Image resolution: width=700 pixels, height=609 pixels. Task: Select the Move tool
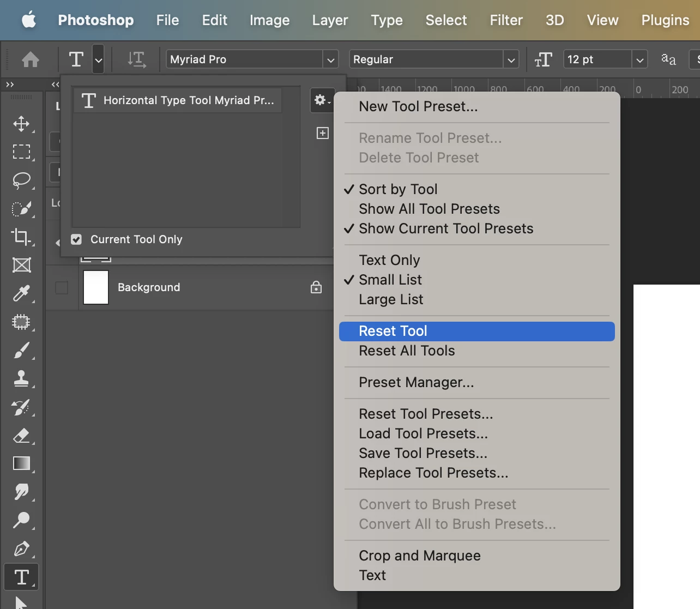pos(21,124)
